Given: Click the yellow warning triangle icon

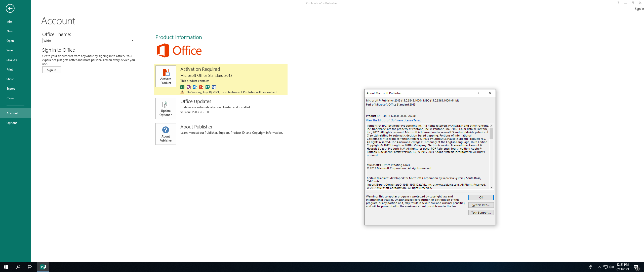Looking at the screenshot, I should (182, 92).
